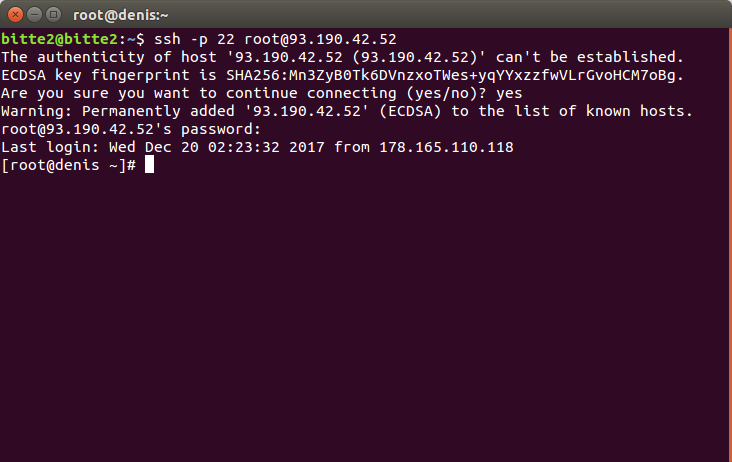Viewport: 732px width, 462px height.
Task: Click the Warning: Permanently added line
Action: pyautogui.click(x=347, y=111)
